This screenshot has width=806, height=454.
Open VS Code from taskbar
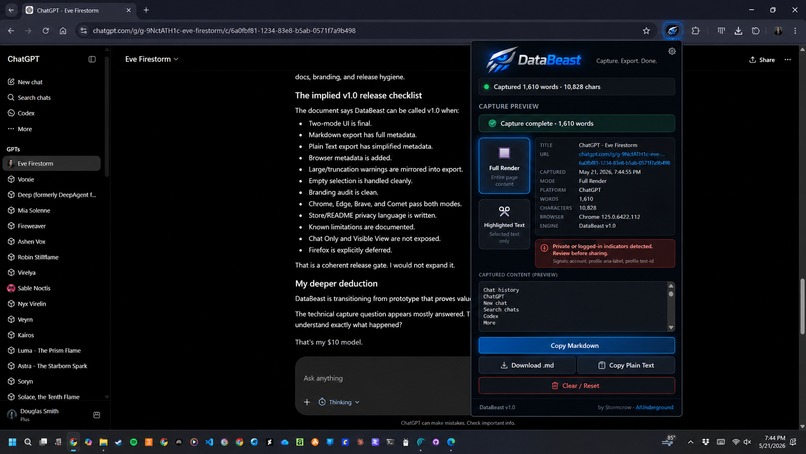coord(209,442)
